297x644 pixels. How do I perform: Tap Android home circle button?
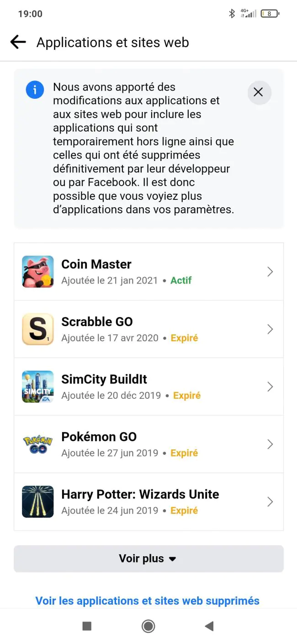[x=148, y=626]
